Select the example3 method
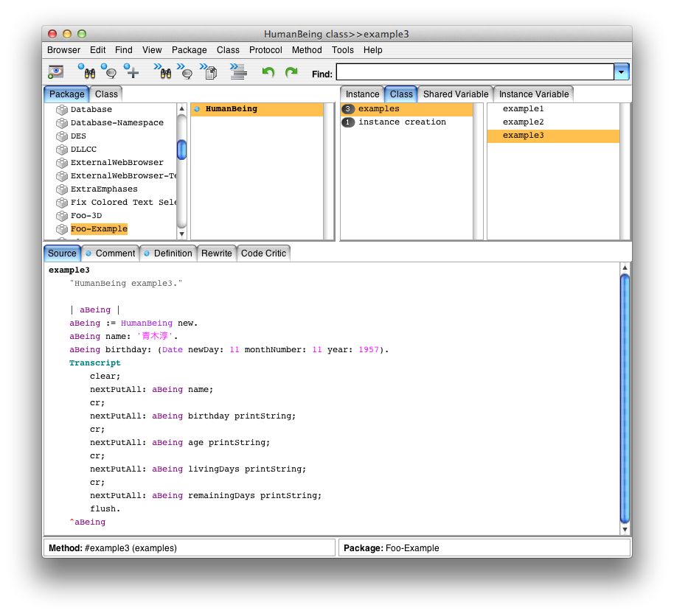Viewport: 674px width, 616px height. point(553,136)
